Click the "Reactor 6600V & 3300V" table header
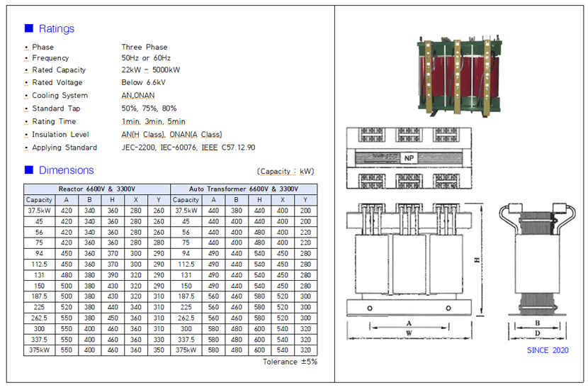The height and width of the screenshot is (390, 588). click(x=97, y=189)
